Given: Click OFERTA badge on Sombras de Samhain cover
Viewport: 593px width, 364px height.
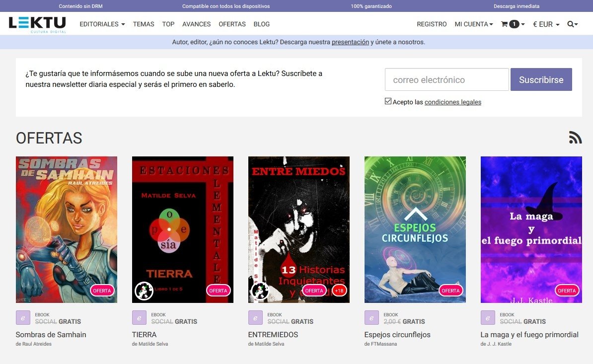Looking at the screenshot, I should tap(102, 291).
